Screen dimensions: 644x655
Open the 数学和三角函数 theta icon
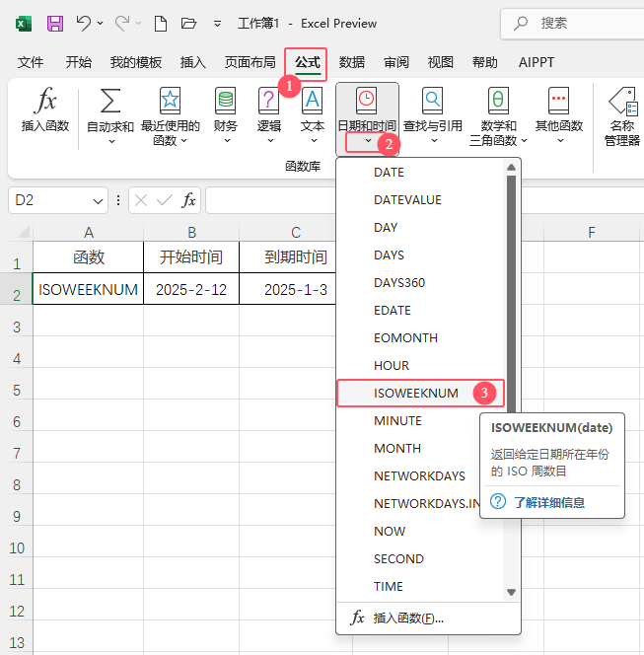tap(498, 101)
